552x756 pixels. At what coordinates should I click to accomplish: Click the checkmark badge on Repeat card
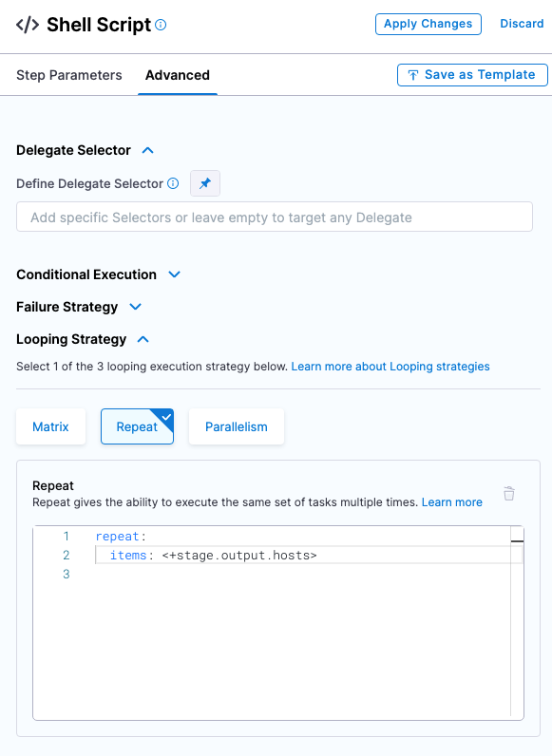(166, 416)
